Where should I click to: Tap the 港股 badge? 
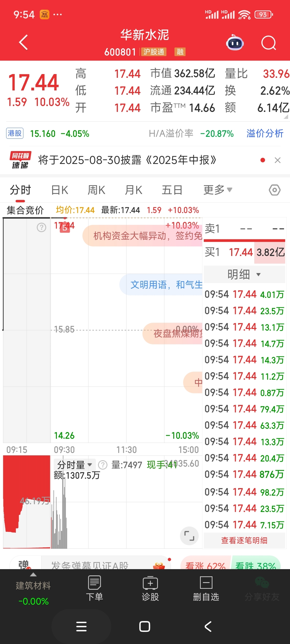[x=15, y=133]
